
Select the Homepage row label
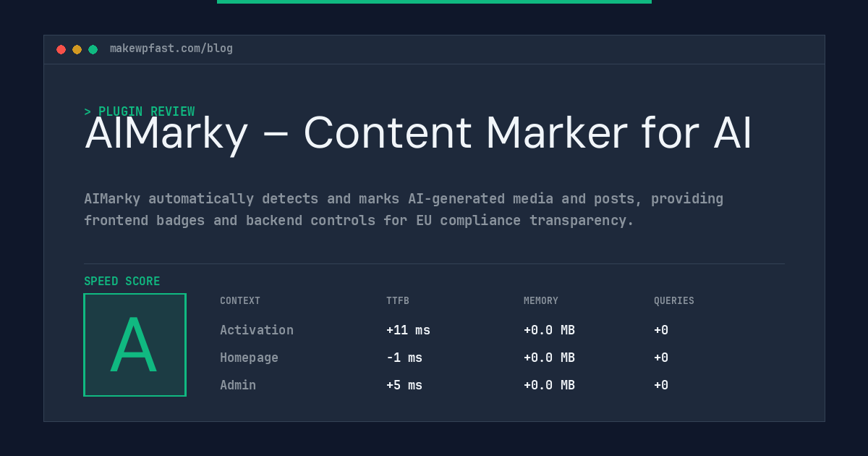[x=249, y=358]
